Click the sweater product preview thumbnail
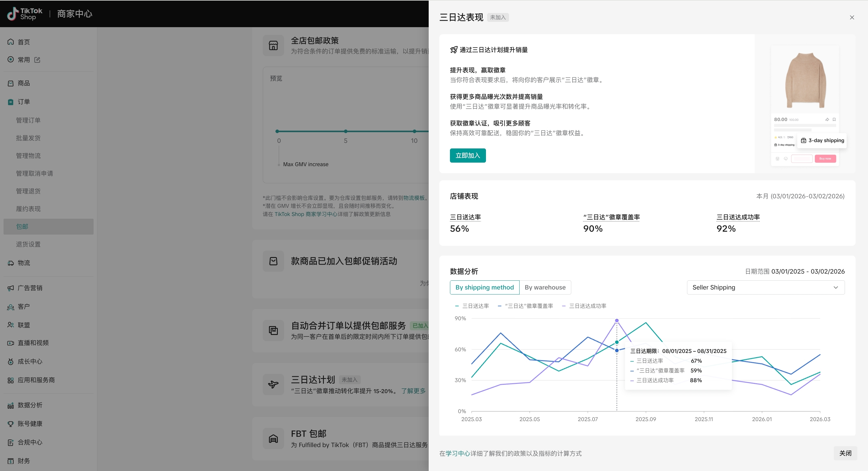The image size is (868, 471). (x=805, y=81)
